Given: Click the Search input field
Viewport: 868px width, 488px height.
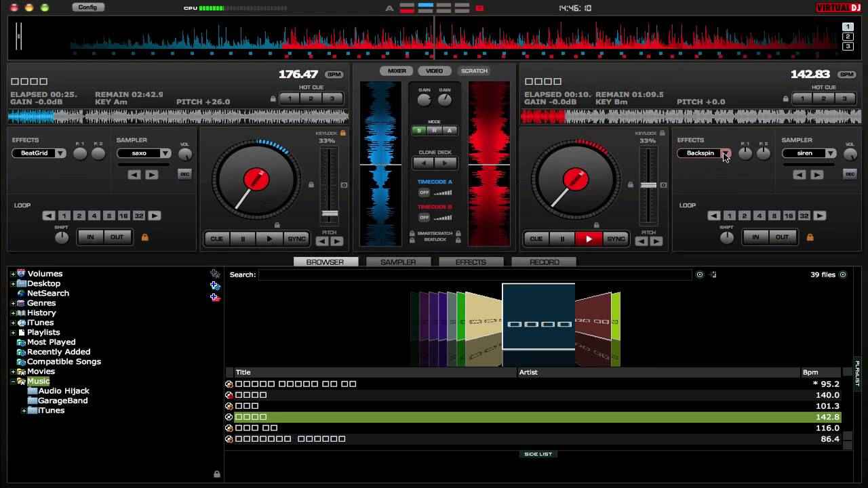Looking at the screenshot, I should pyautogui.click(x=475, y=274).
